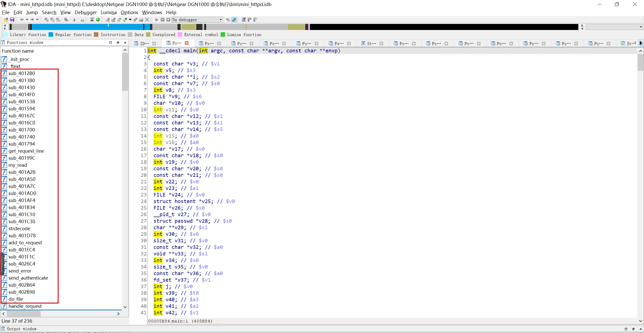Open the Jump menu
The width and height of the screenshot is (644, 333).
(x=32, y=12)
